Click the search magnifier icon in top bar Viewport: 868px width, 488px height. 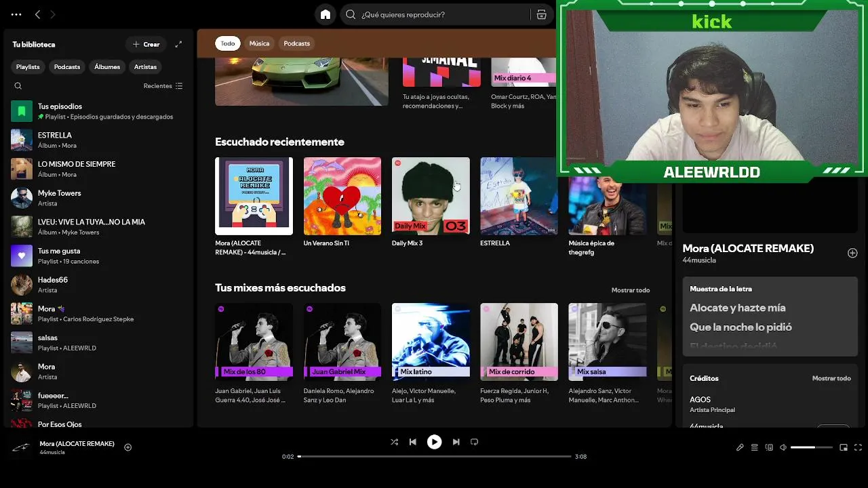coord(351,14)
